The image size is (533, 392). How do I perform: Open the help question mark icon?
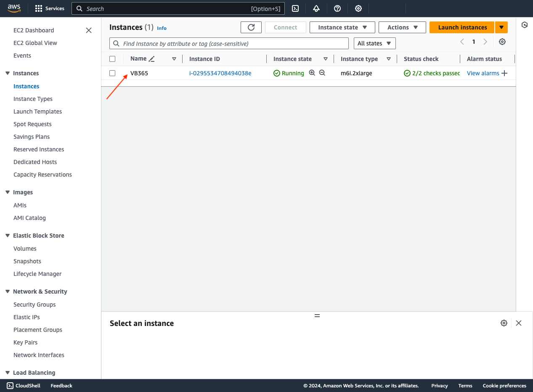(x=337, y=8)
